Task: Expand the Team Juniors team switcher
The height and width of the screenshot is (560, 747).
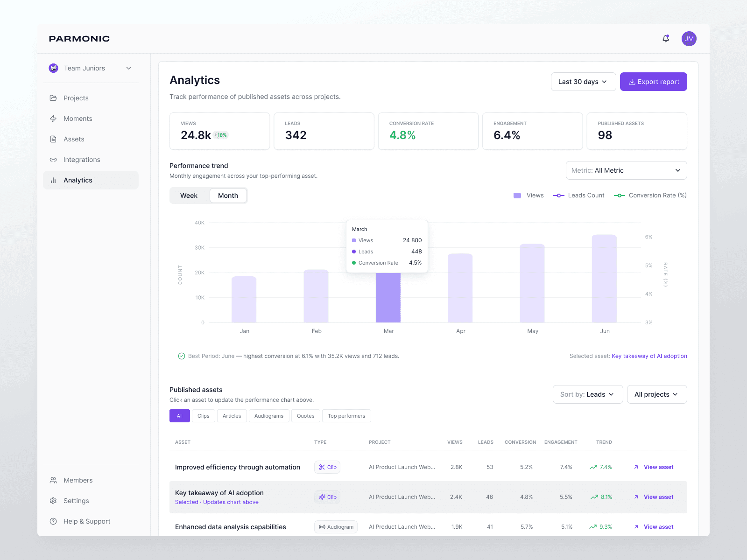Action: coord(91,68)
